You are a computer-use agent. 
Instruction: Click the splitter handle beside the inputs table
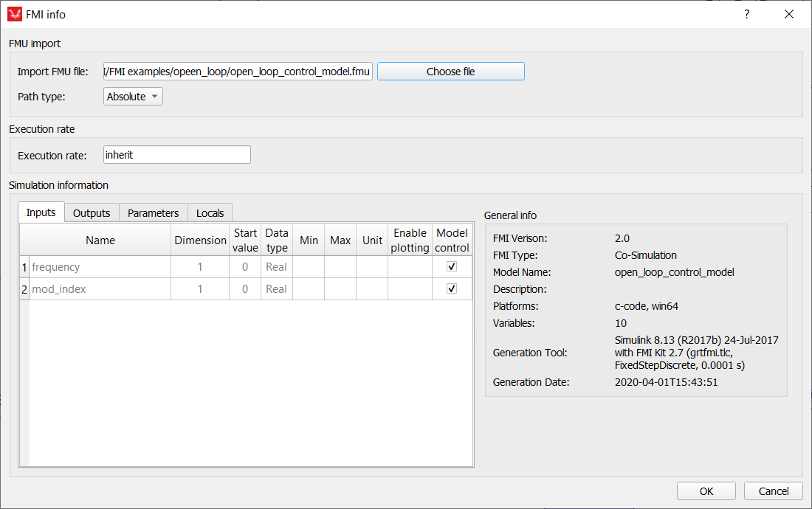[x=476, y=336]
